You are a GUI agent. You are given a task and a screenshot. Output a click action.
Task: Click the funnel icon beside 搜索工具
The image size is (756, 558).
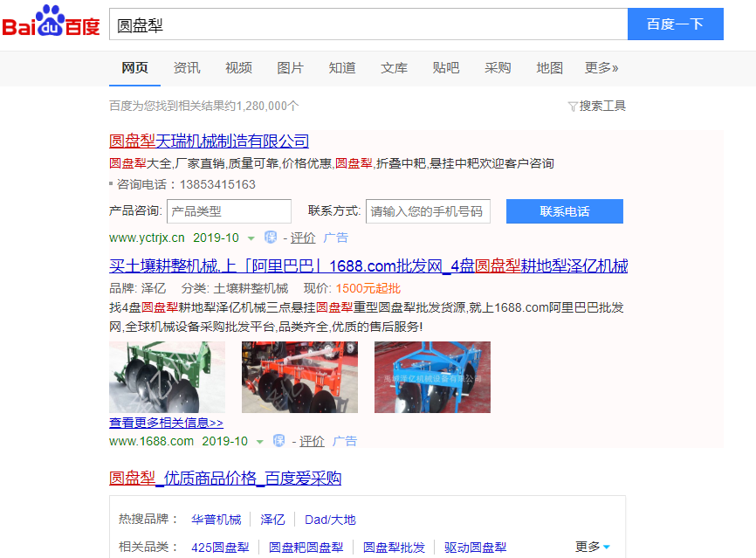573,107
